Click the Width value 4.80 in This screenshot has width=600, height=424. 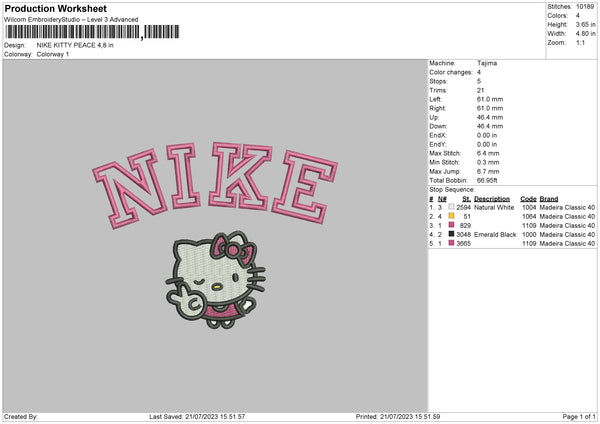point(585,34)
